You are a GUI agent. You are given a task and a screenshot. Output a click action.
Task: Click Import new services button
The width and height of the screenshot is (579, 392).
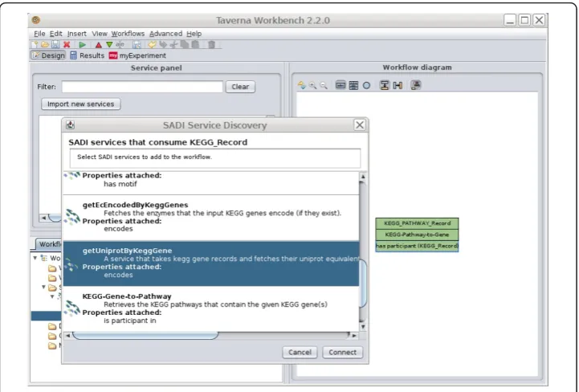tap(80, 104)
